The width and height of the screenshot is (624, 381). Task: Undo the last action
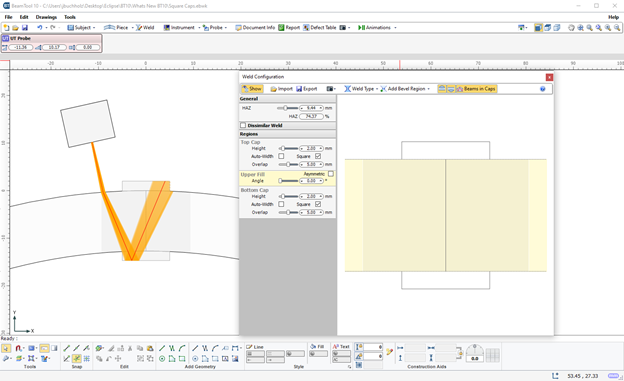coord(39,27)
